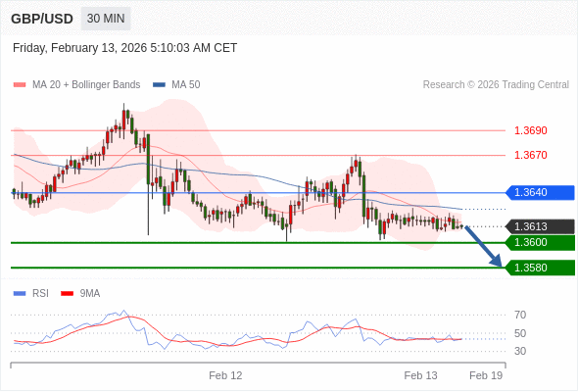Screen dimensions: 578x392
Task: Click the blue RSI legend swatch
Action: 20,294
